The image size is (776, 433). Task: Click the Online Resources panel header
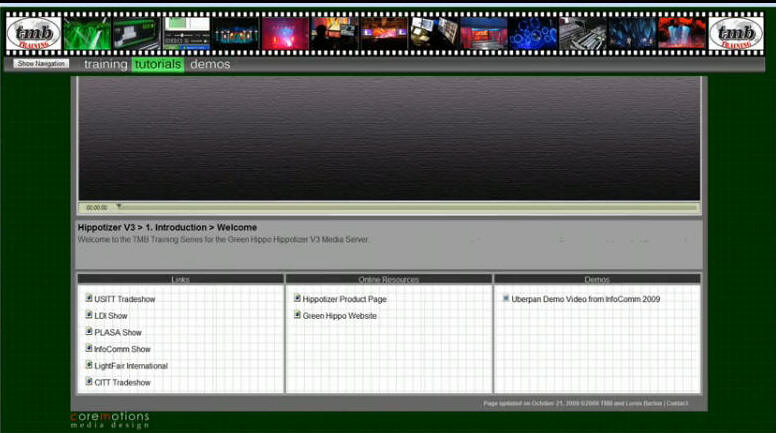coord(389,279)
